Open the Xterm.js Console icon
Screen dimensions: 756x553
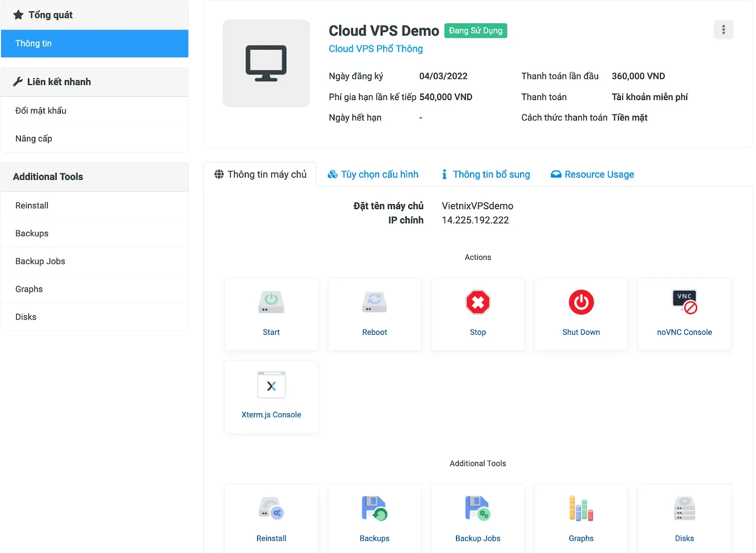271,385
